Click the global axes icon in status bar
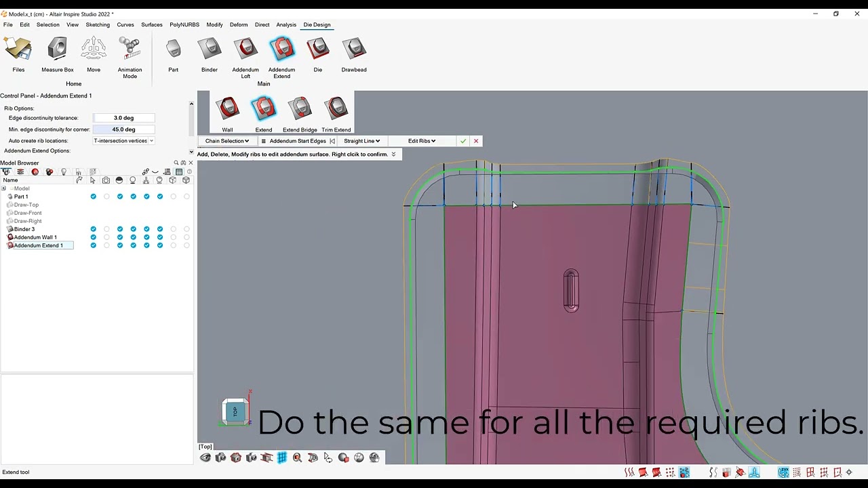The width and height of the screenshot is (868, 488). [754, 472]
